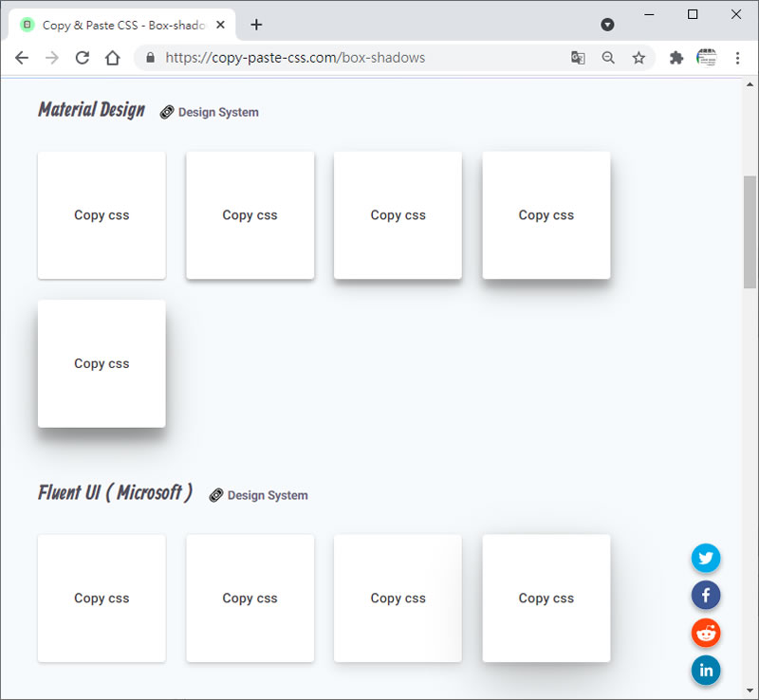Image resolution: width=759 pixels, height=700 pixels.
Task: Click the Fluent UI ( Microsoft ) heading
Action: coord(115,493)
